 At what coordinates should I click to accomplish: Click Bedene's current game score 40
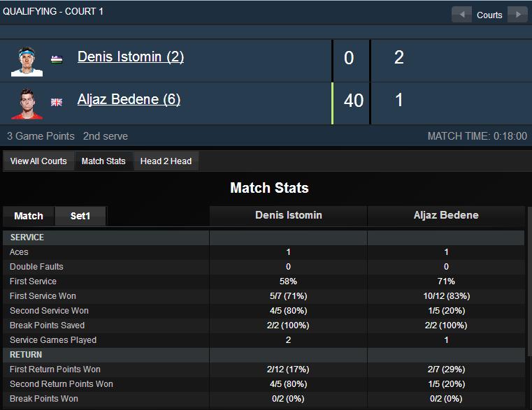point(353,101)
